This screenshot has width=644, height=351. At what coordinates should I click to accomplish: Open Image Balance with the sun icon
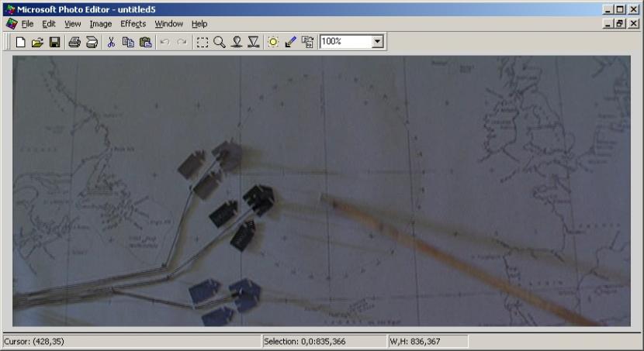pos(273,42)
